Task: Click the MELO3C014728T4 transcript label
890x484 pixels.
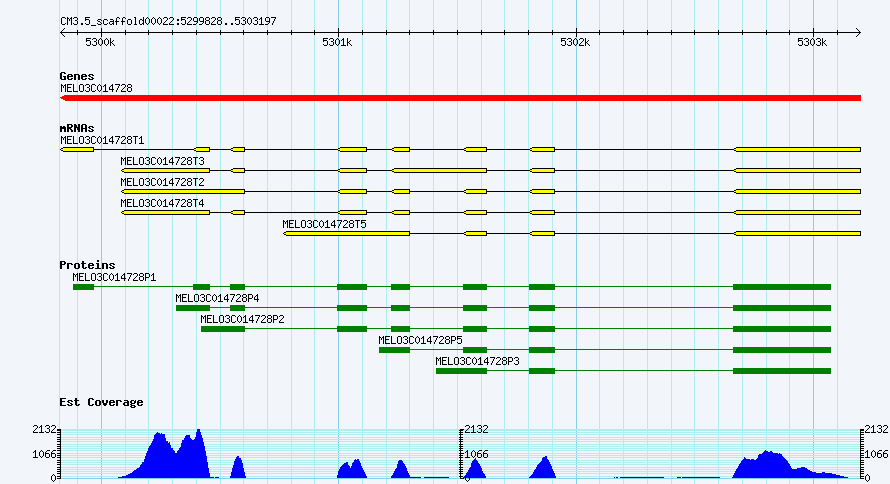Action: (162, 203)
